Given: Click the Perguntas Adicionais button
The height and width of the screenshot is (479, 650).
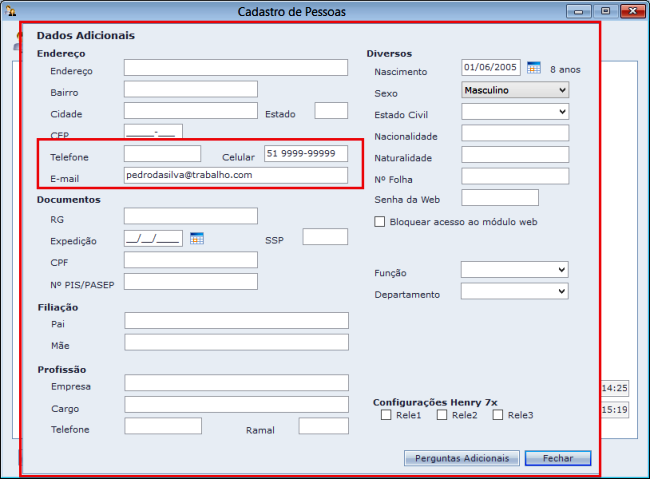Looking at the screenshot, I should pyautogui.click(x=461, y=458).
